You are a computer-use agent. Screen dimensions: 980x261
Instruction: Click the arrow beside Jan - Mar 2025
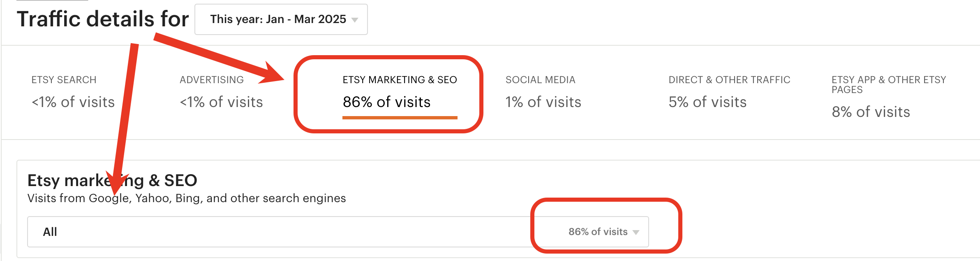click(355, 20)
